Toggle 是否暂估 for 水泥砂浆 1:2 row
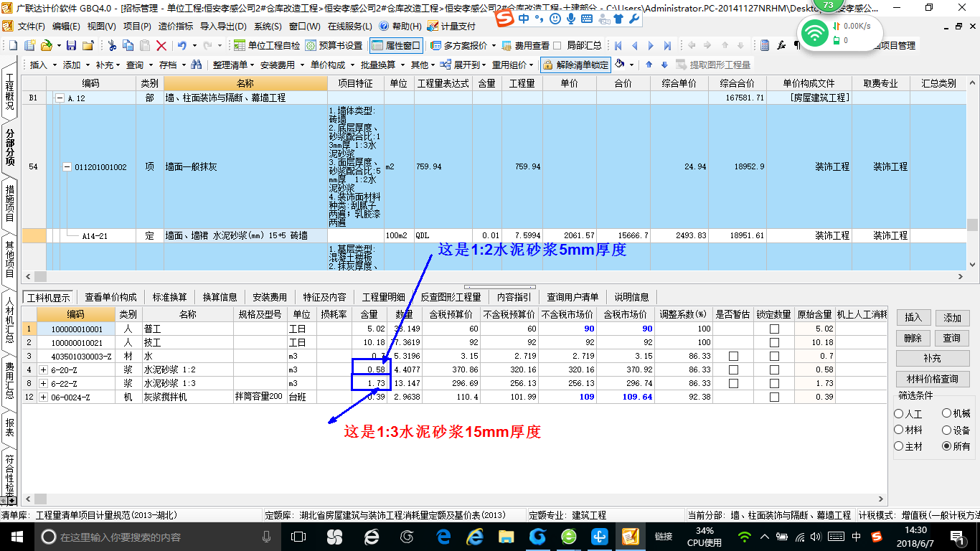Screen dimensions: 980x551 (733, 369)
